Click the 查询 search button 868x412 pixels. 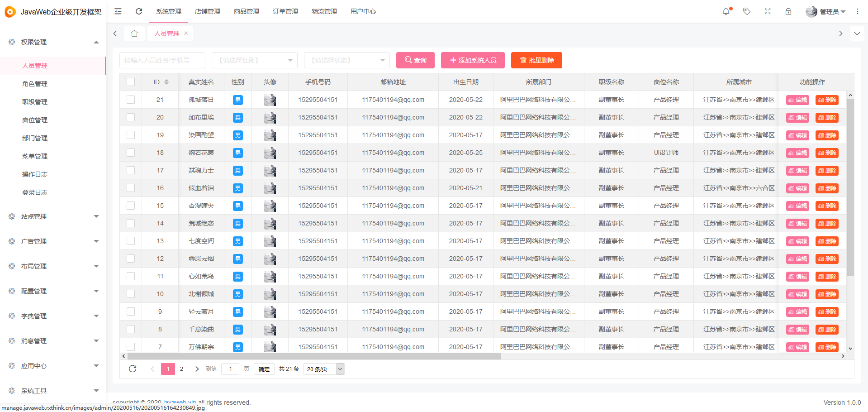415,60
